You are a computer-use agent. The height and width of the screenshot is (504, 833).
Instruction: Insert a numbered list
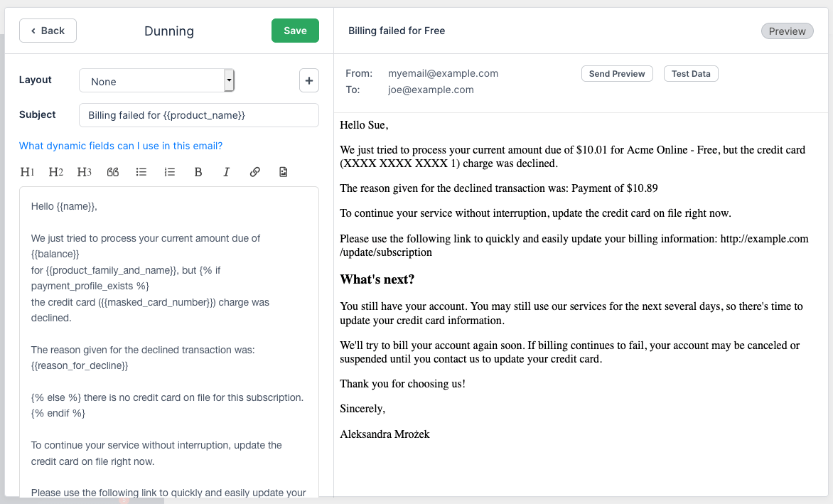click(x=170, y=172)
